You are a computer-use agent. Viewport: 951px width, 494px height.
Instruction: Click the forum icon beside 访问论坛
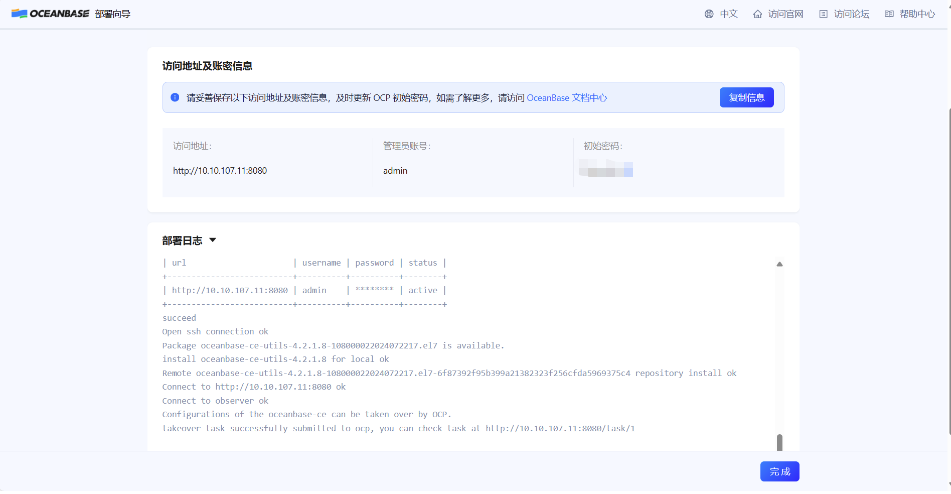coord(823,14)
